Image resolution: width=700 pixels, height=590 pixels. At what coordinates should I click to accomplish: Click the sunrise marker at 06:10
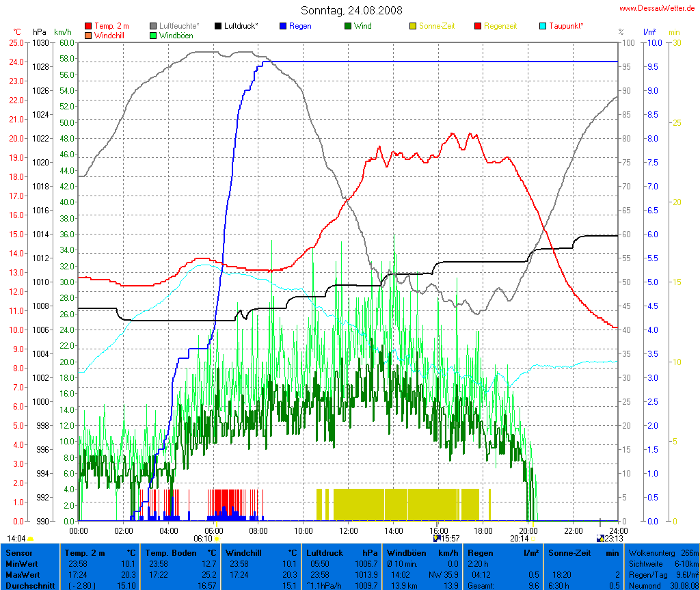click(217, 539)
